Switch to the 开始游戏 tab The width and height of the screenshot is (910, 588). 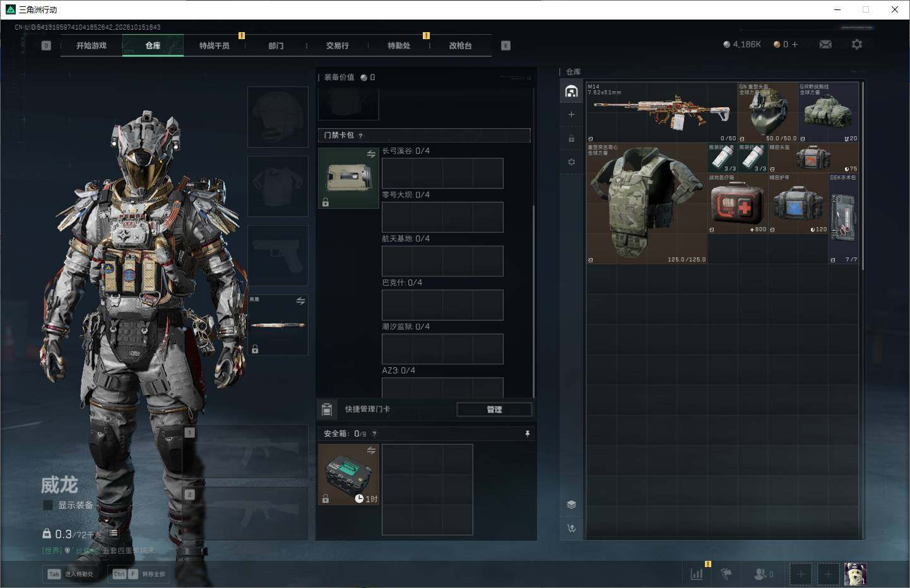coord(92,45)
